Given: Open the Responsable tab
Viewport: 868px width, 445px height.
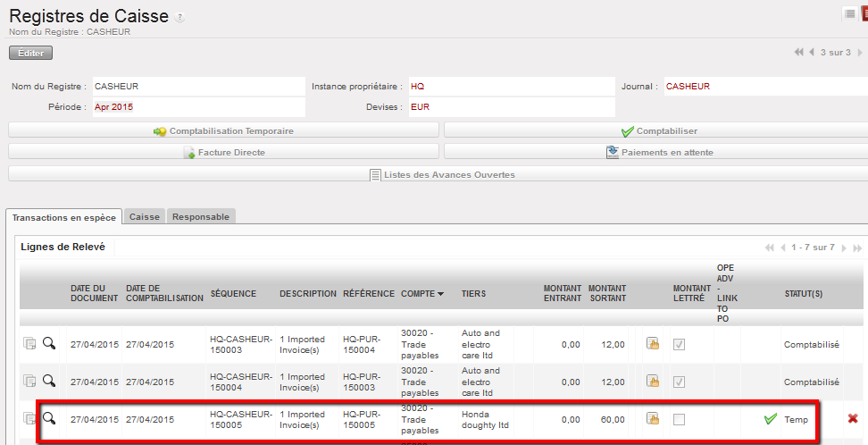Looking at the screenshot, I should coord(201,216).
